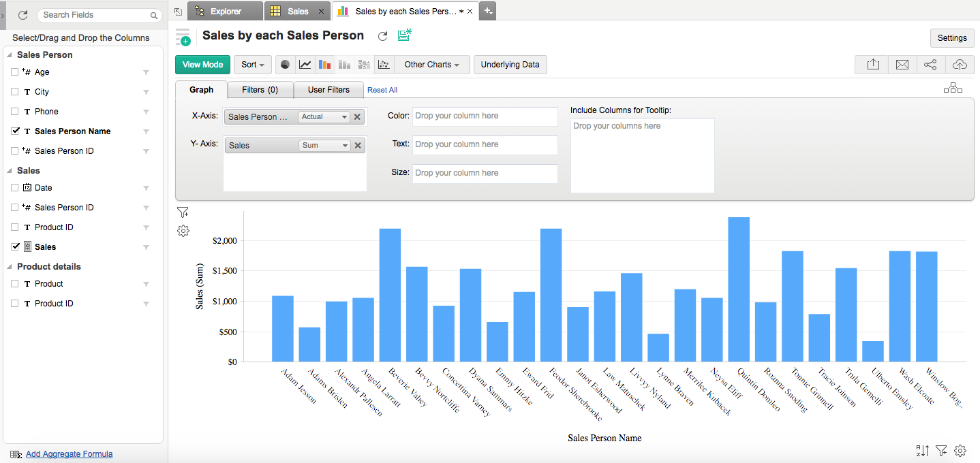
Task: Select the pie chart type icon
Action: [286, 65]
